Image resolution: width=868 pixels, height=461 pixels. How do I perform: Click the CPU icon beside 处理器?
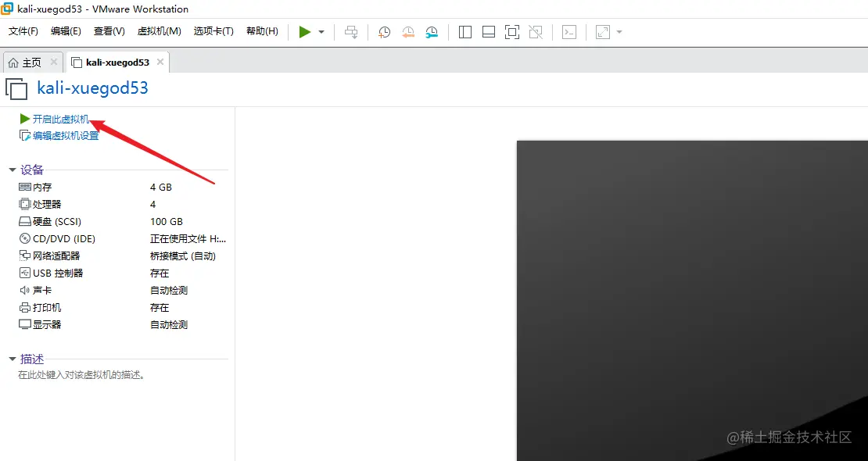(24, 204)
